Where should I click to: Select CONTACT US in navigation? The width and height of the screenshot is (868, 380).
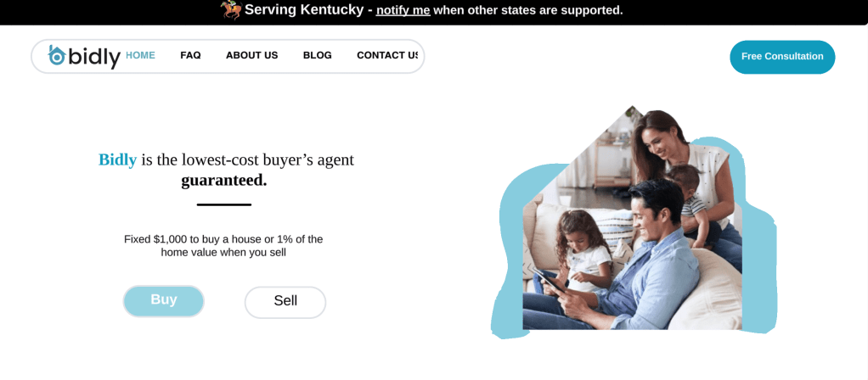click(x=387, y=55)
